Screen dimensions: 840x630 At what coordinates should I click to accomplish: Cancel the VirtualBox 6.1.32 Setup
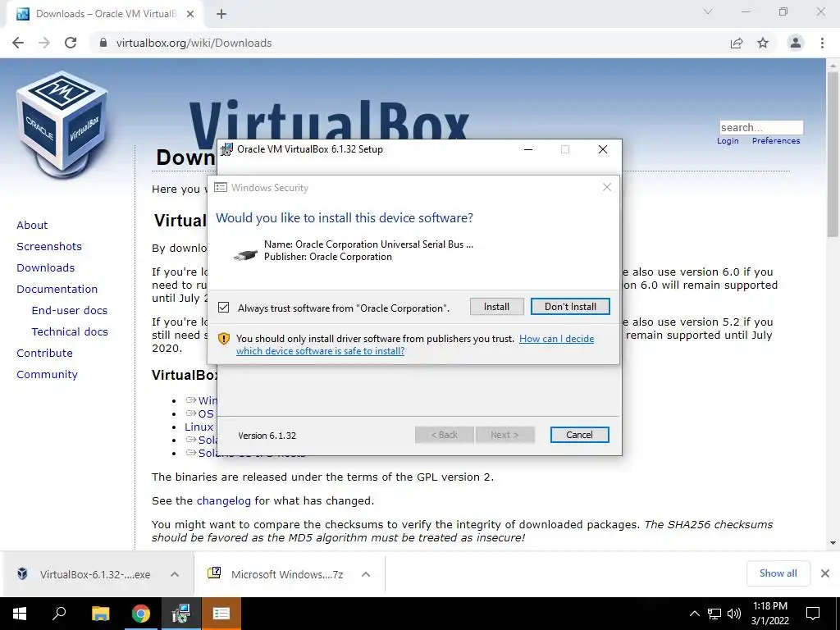[579, 435]
